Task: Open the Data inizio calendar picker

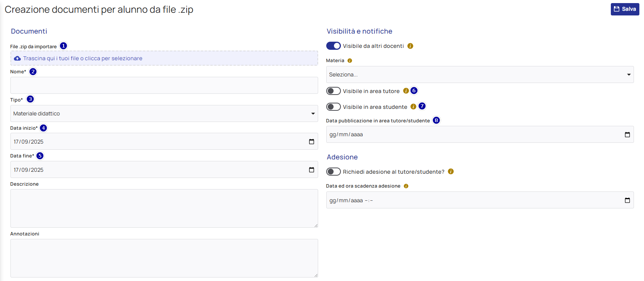Action: pyautogui.click(x=312, y=142)
